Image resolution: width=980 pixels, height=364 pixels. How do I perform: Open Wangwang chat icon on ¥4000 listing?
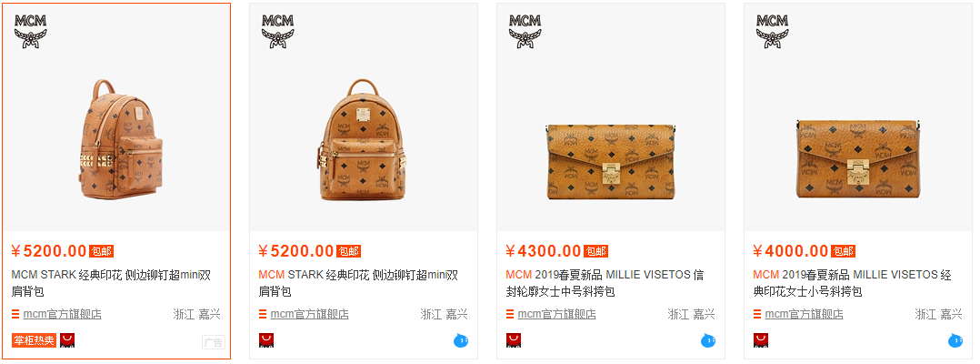pyautogui.click(x=955, y=341)
